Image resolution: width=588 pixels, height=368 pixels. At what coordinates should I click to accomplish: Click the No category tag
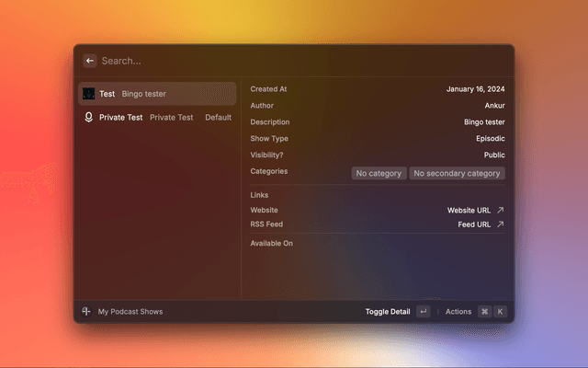[379, 173]
